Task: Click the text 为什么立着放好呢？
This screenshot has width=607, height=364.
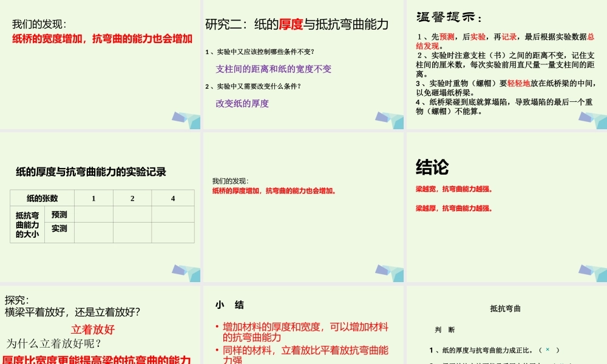Action: tap(54, 343)
